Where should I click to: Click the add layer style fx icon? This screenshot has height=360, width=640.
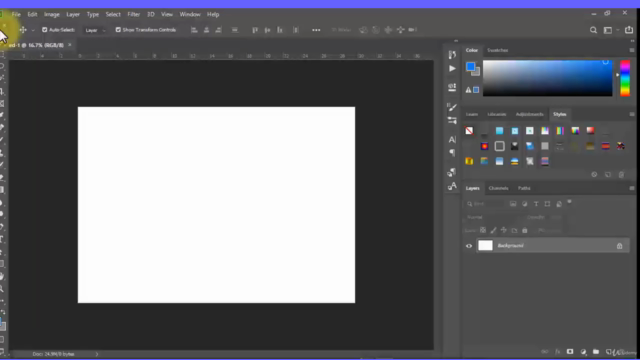point(558,351)
